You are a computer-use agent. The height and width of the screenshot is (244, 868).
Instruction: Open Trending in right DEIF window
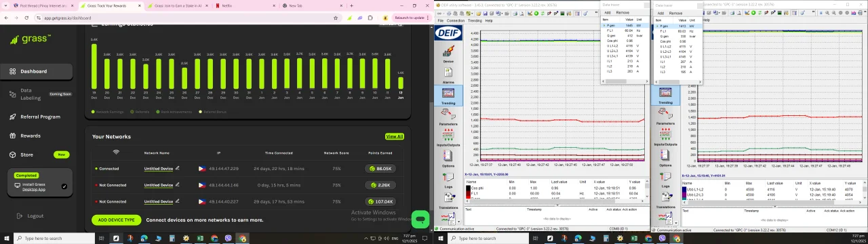665,96
